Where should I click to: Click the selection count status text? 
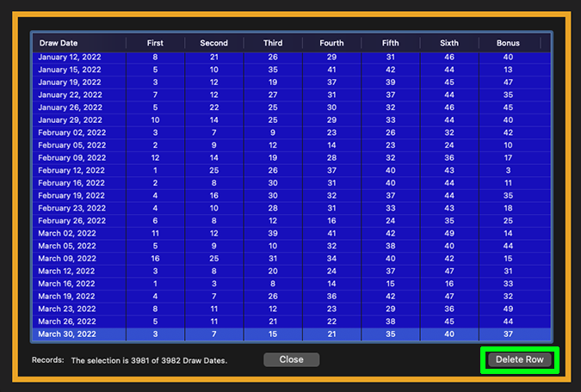[149, 360]
